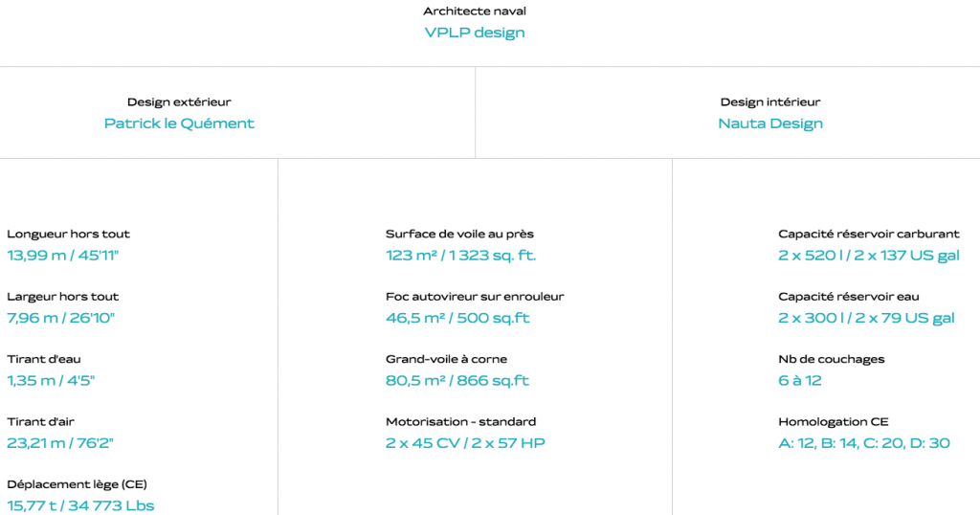Click the Architecte naval heading
Screen dimensions: 980x515
475,11
